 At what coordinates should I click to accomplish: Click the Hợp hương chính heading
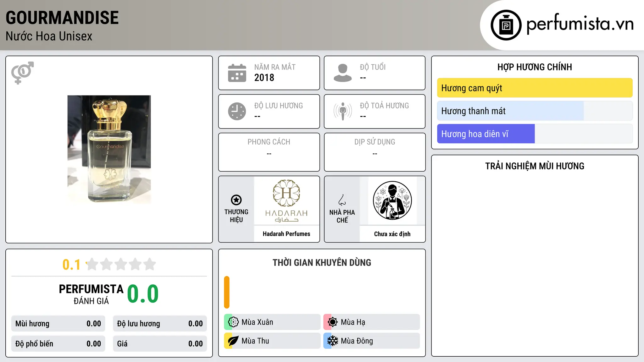point(535,67)
